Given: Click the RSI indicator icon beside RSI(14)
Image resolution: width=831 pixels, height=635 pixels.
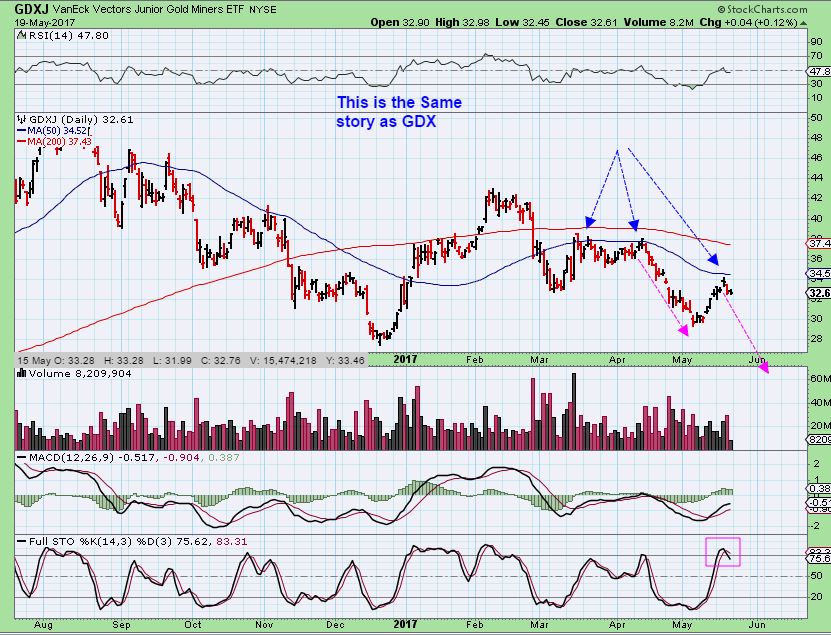Looking at the screenshot, I should (21, 35).
